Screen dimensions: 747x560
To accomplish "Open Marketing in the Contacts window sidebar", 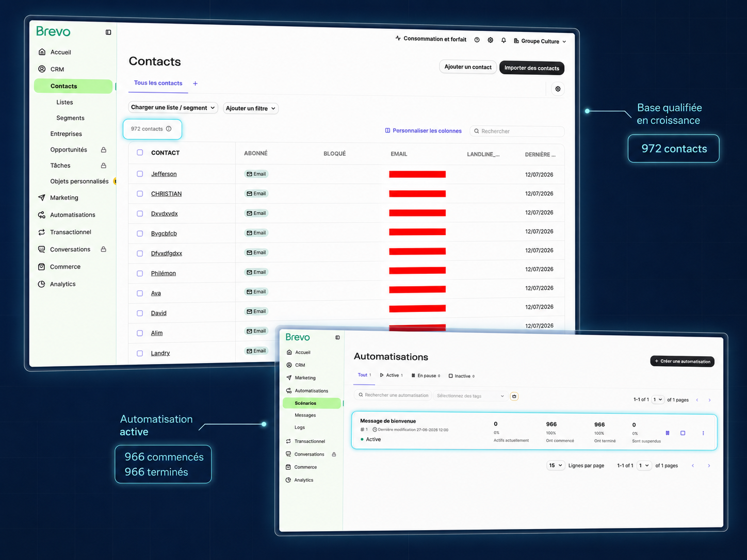I will (58, 197).
